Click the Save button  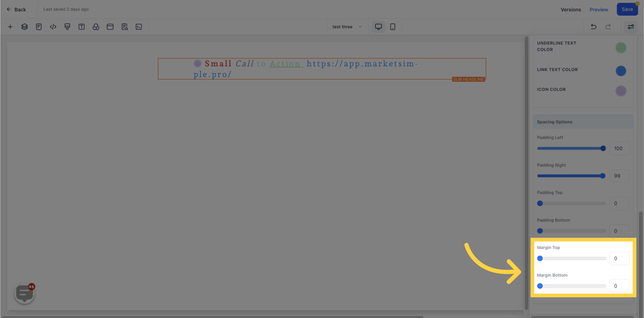pos(627,9)
